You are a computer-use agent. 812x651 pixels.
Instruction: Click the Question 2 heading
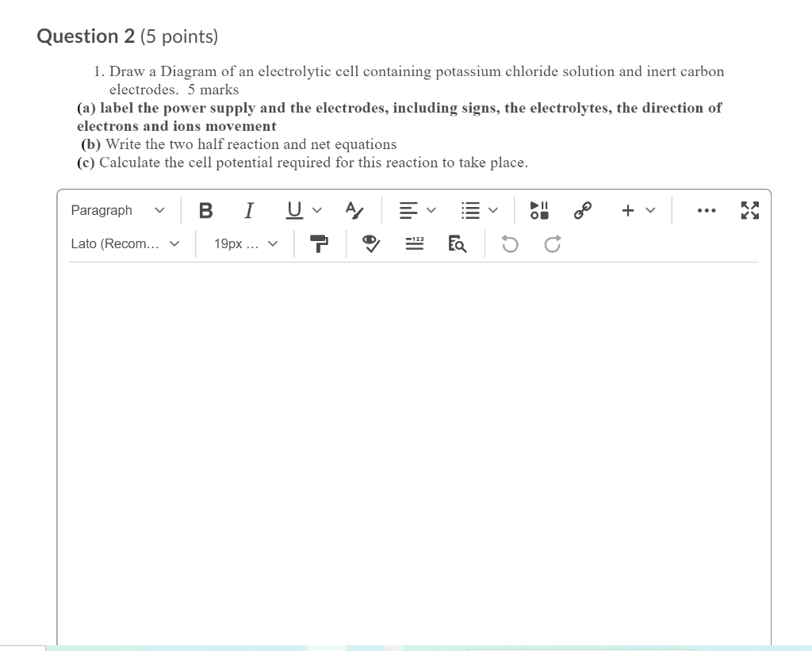pyautogui.click(x=86, y=36)
